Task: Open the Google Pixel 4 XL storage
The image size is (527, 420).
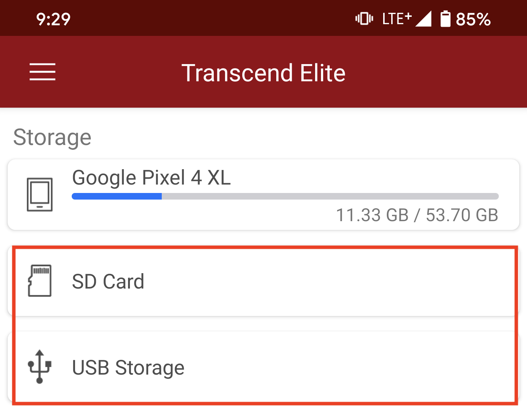Action: coord(263,194)
